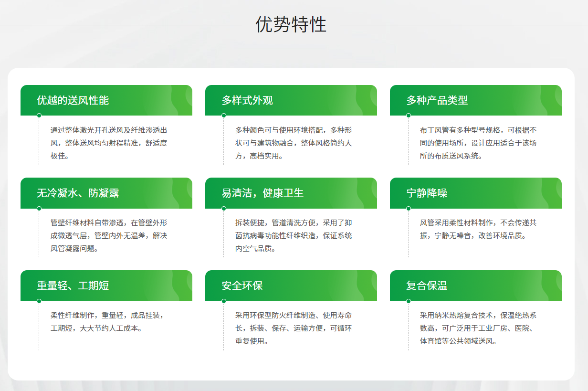Click the paragraph starting 柔性纤维制作,重量轻
The width and height of the screenshot is (588, 391).
click(x=107, y=322)
